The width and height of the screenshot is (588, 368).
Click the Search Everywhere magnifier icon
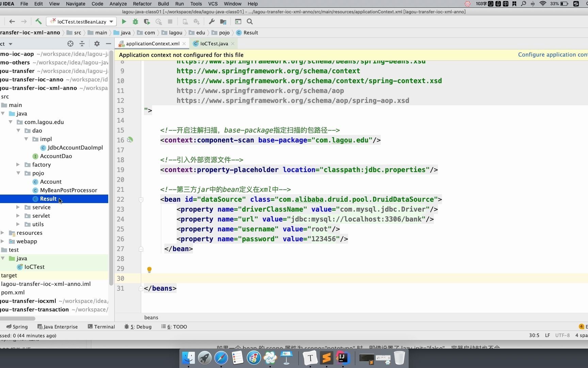coord(250,21)
